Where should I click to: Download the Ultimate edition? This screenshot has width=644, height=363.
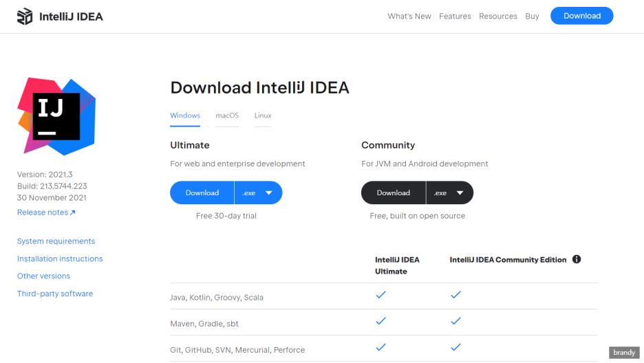[202, 192]
